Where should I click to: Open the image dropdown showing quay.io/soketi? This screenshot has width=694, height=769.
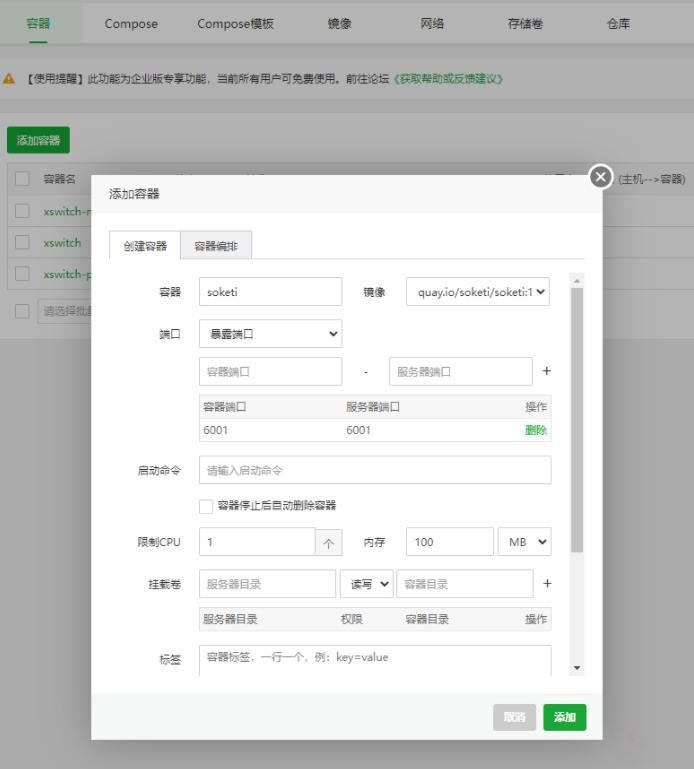pyautogui.click(x=478, y=292)
